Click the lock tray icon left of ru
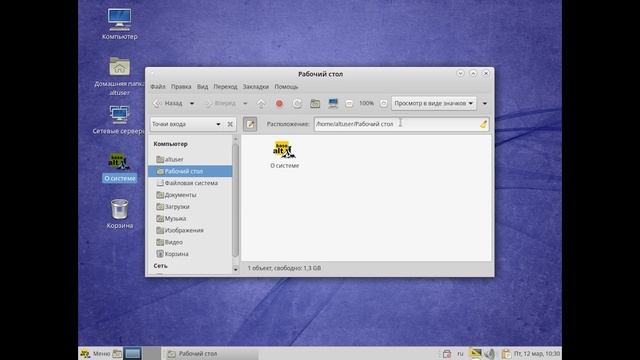 click(447, 353)
